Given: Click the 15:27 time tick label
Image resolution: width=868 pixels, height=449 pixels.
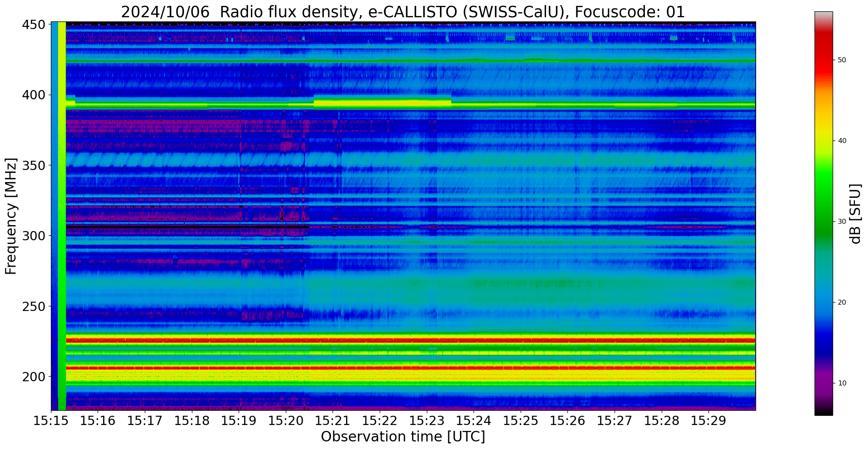Looking at the screenshot, I should [615, 420].
